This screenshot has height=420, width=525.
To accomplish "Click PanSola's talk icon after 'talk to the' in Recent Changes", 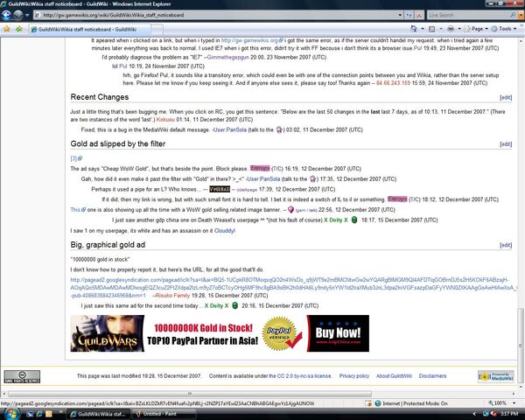I will coord(279,130).
